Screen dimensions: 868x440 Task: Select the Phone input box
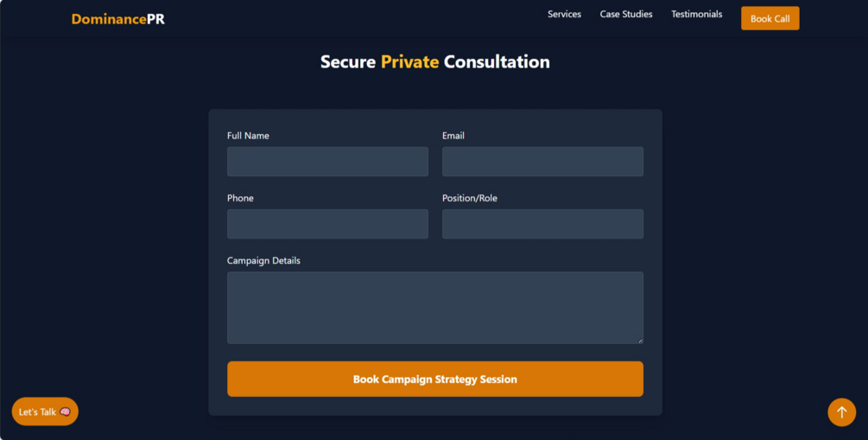tap(327, 224)
